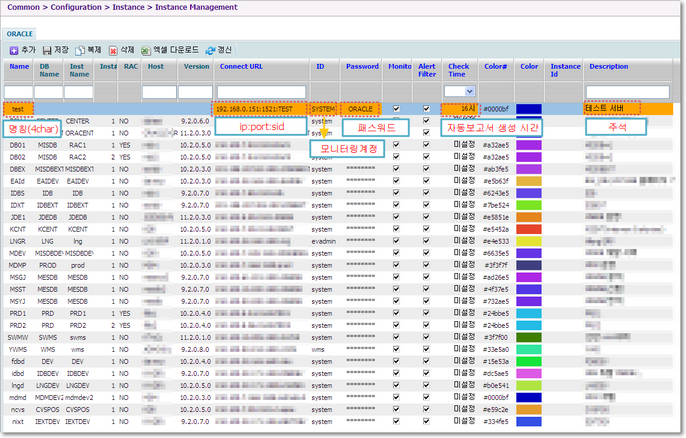Click the 추가 (Add) plus icon
The image size is (686, 438).
pos(14,48)
